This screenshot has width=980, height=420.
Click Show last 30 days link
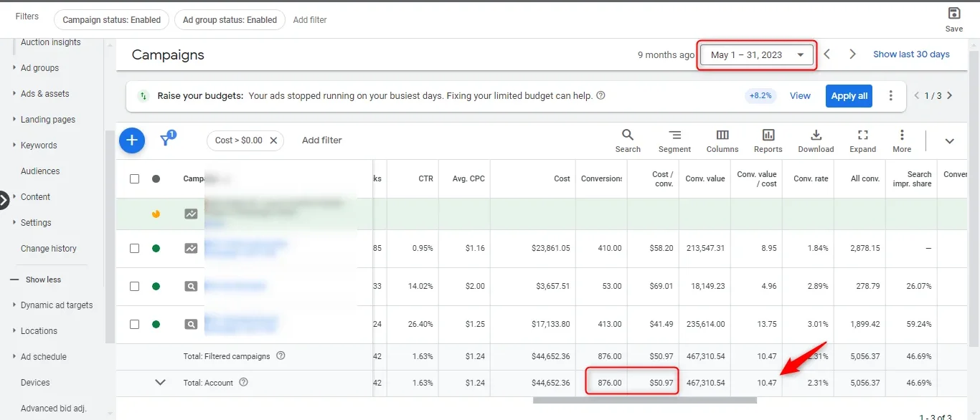pos(911,54)
